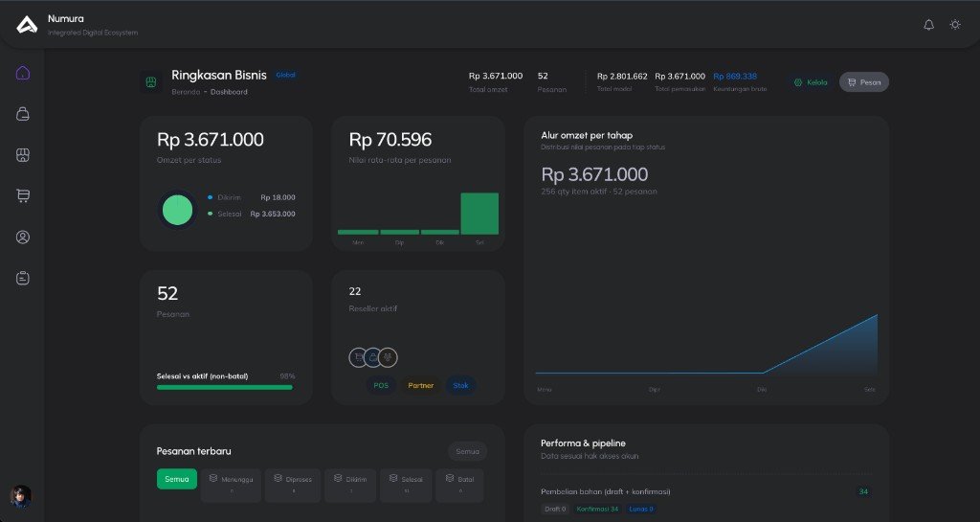Click the user avatar in the sidebar
This screenshot has width=980, height=522.
21,496
